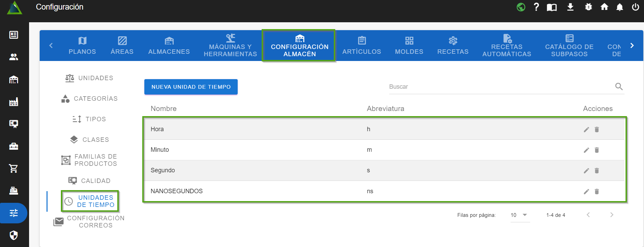Image resolution: width=644 pixels, height=247 pixels.
Task: Edit the Segundo row with pencil icon
Action: coord(586,171)
